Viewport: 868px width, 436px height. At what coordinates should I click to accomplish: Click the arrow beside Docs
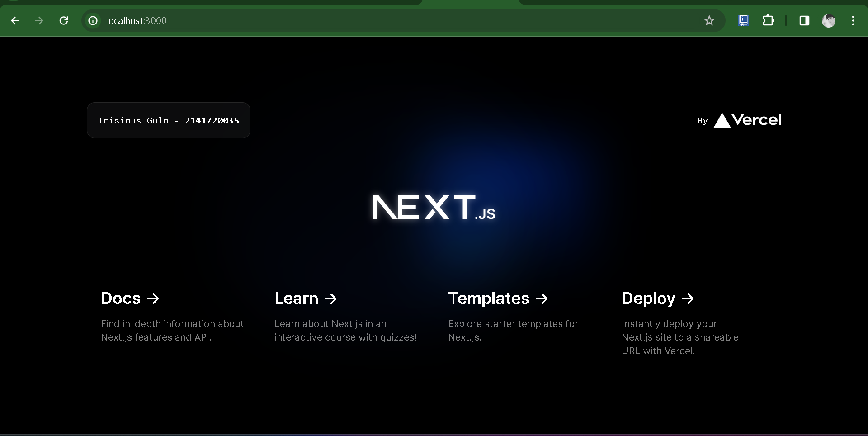click(x=153, y=299)
